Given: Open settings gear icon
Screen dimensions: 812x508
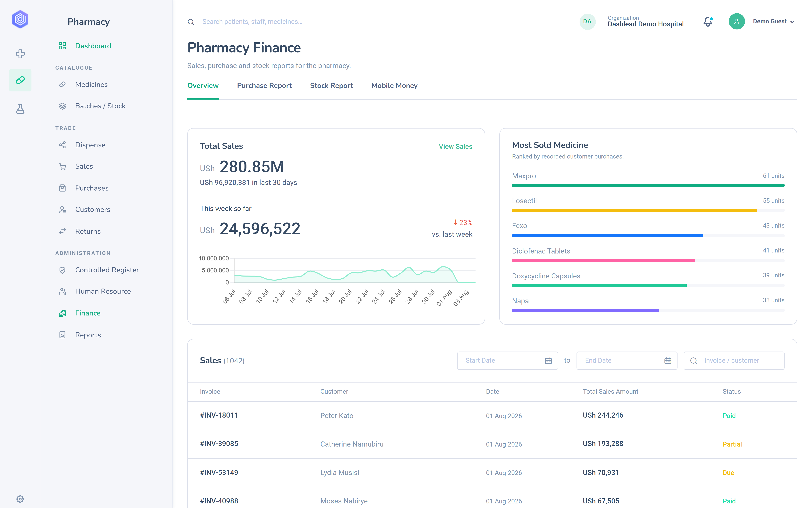Looking at the screenshot, I should [x=20, y=499].
